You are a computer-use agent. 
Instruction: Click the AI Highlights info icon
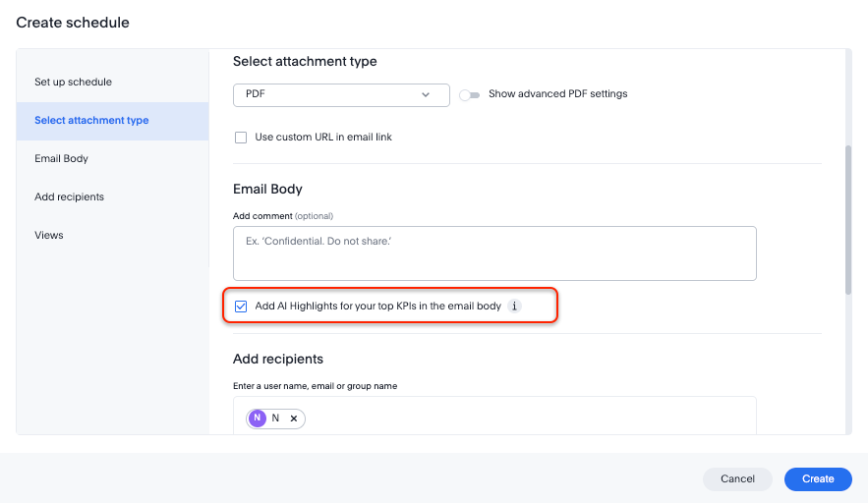[515, 307]
